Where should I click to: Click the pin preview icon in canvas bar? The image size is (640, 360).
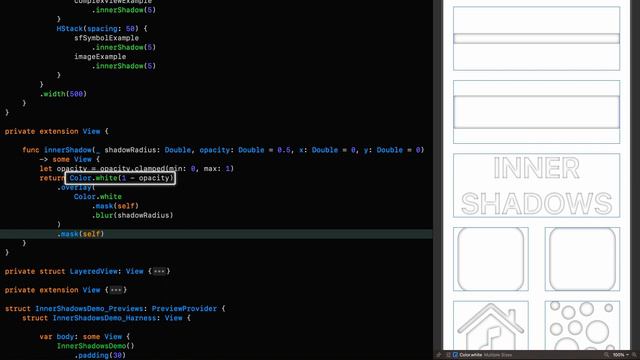click(x=439, y=355)
